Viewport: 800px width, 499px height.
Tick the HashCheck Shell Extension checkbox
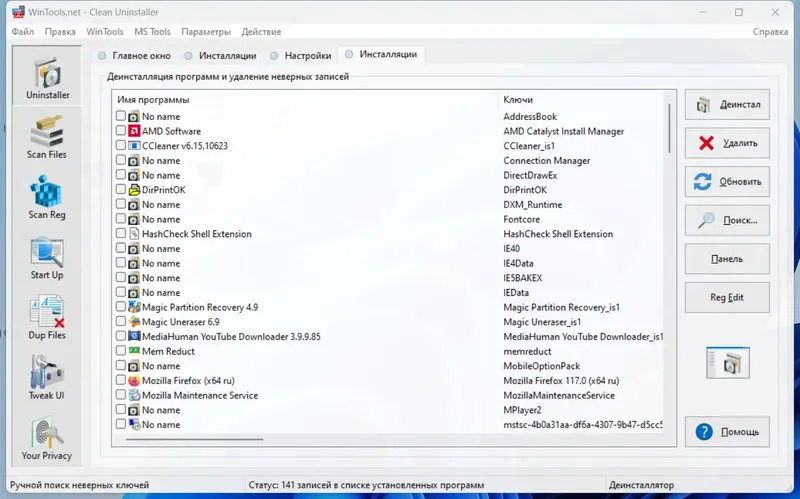120,233
